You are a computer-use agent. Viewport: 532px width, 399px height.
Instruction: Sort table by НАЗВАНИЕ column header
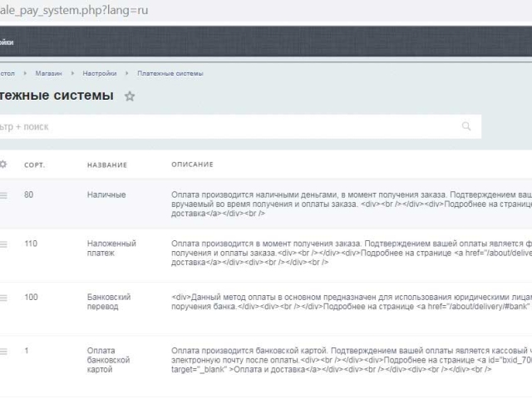pos(106,165)
